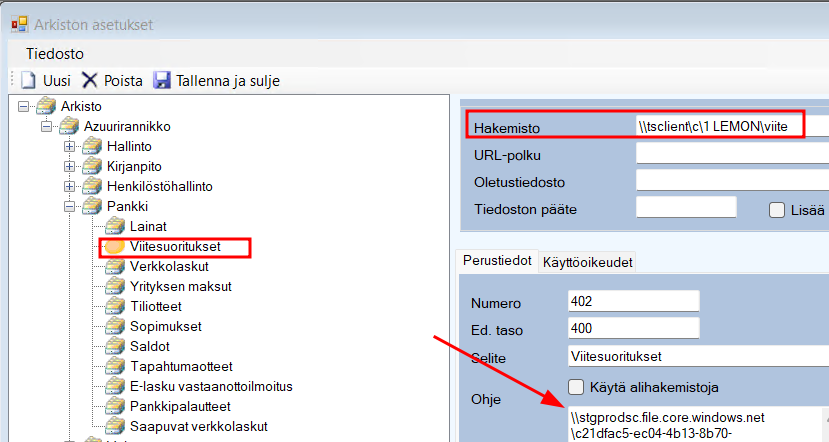
Task: Click the Uusi new document icon
Action: click(28, 80)
